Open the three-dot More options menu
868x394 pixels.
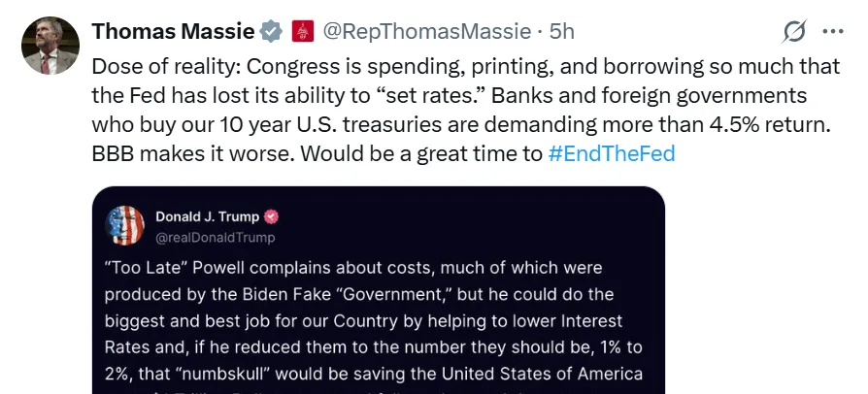(x=833, y=31)
